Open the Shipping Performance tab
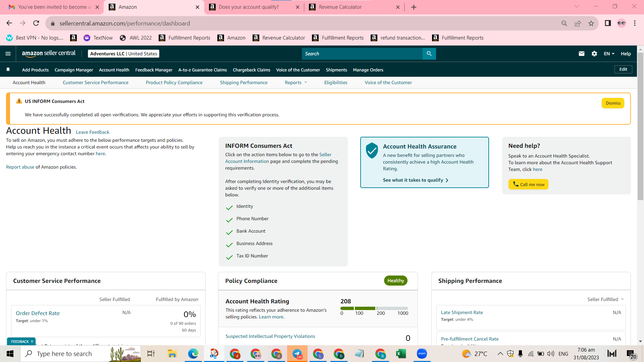Image resolution: width=644 pixels, height=362 pixels. pos(244,82)
